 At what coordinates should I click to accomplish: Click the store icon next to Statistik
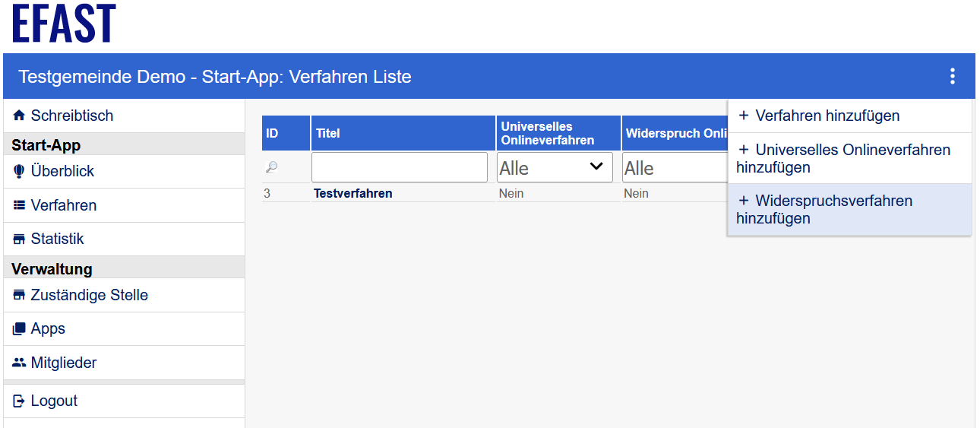(19, 239)
